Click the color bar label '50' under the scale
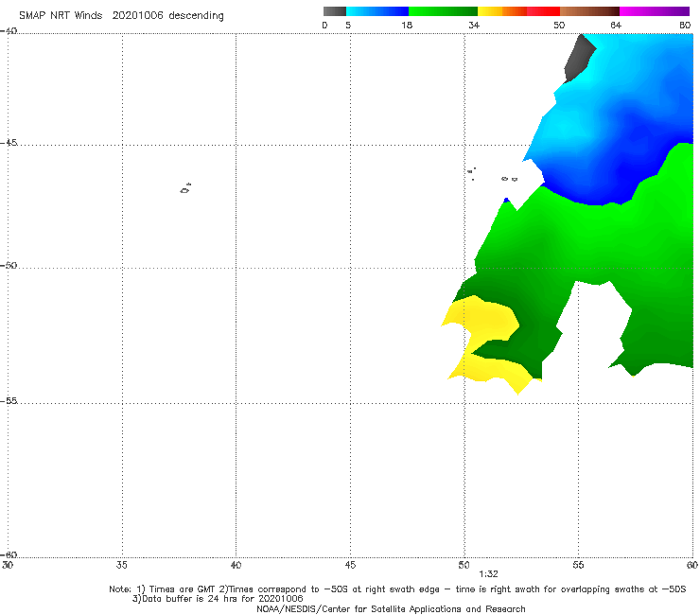The image size is (700, 615). tap(559, 25)
